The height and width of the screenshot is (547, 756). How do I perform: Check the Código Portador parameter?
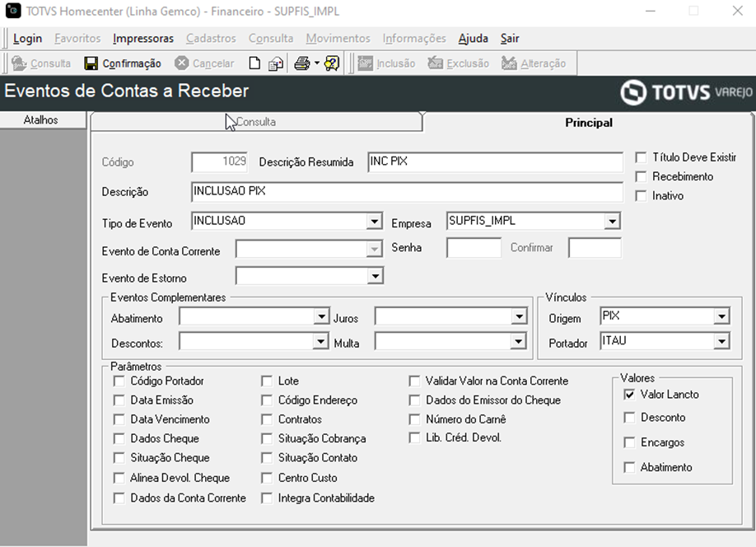click(119, 381)
